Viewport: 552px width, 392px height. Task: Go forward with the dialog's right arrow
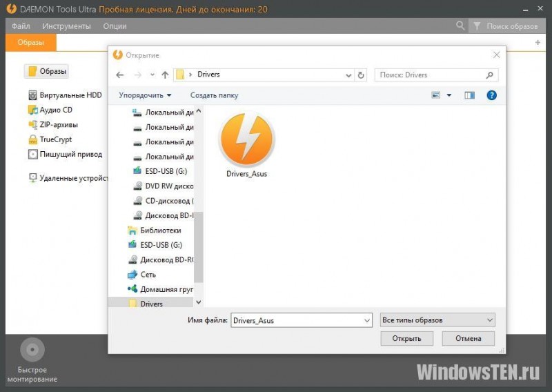(x=137, y=75)
